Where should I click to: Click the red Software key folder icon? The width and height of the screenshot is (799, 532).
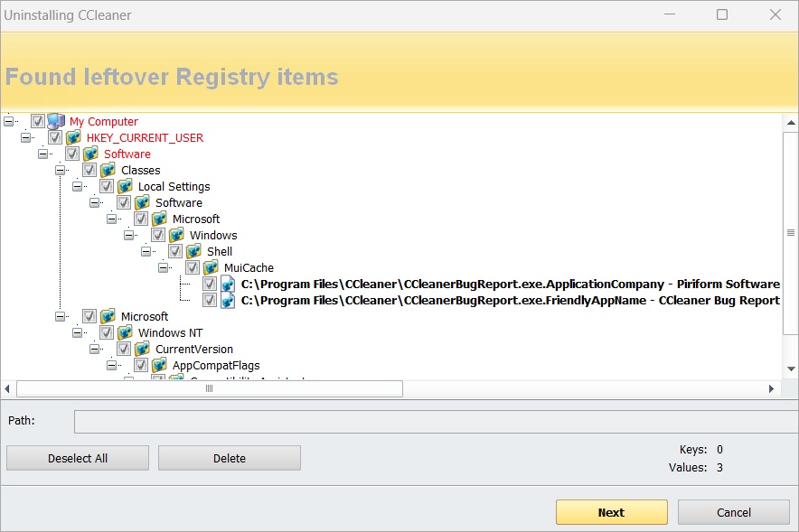click(90, 154)
